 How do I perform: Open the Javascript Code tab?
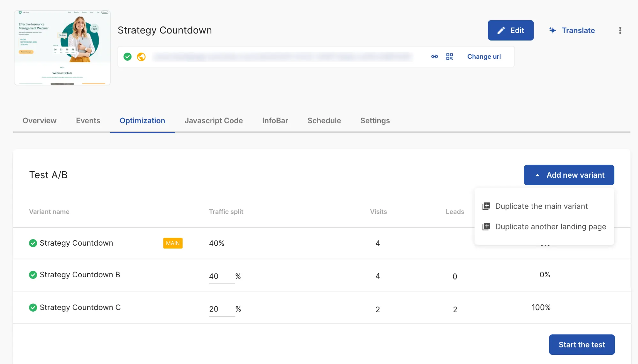pyautogui.click(x=214, y=121)
